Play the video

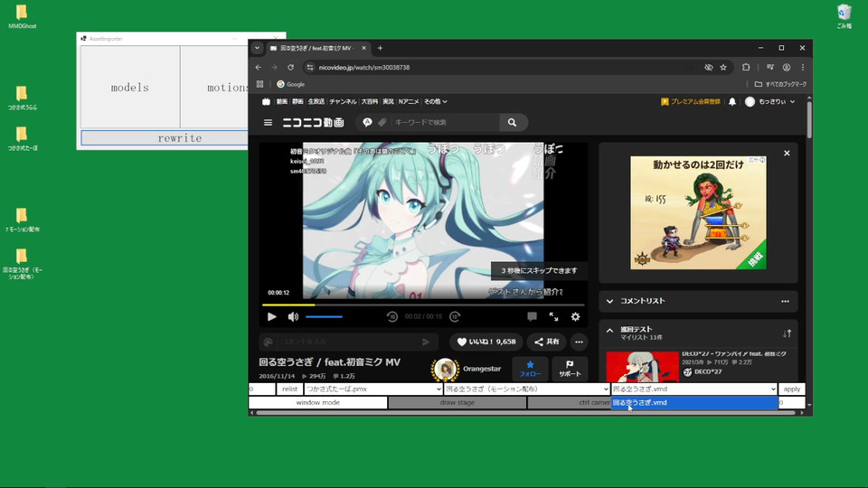[272, 316]
